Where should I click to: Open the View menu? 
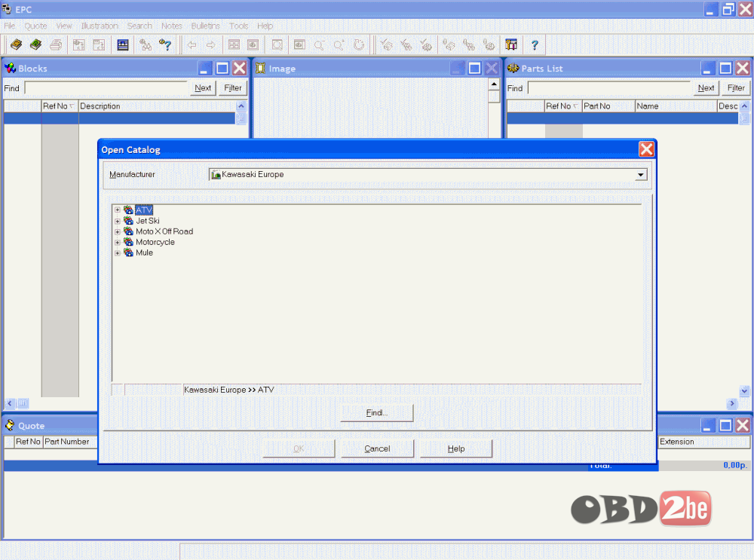[x=64, y=26]
